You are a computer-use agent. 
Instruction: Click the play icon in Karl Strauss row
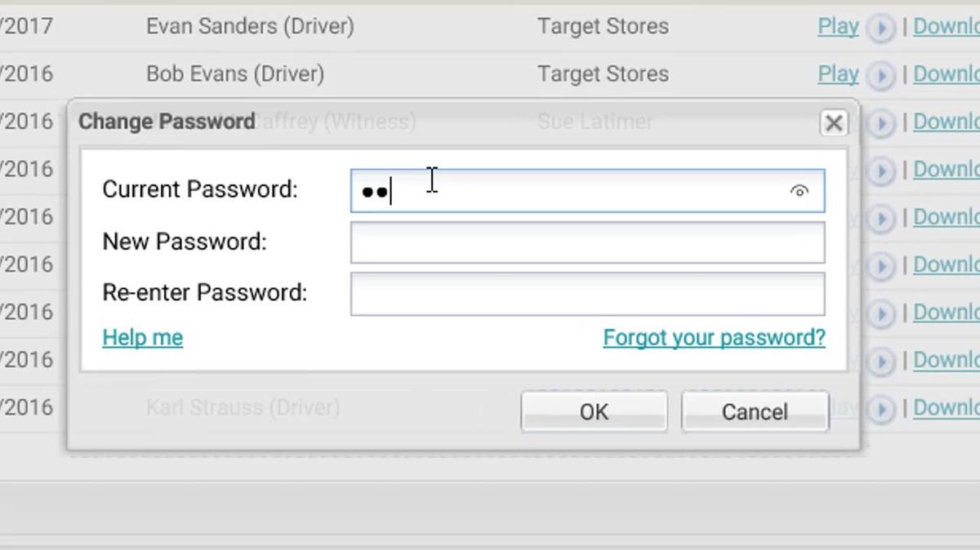[x=880, y=408]
